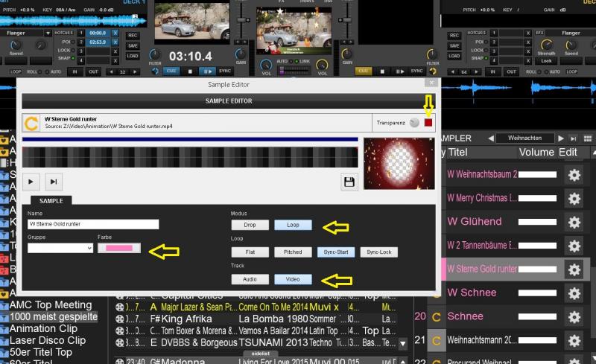Viewport: 596px width, 364px height.
Task: Play the sample in Sample Editor
Action: pyautogui.click(x=32, y=181)
